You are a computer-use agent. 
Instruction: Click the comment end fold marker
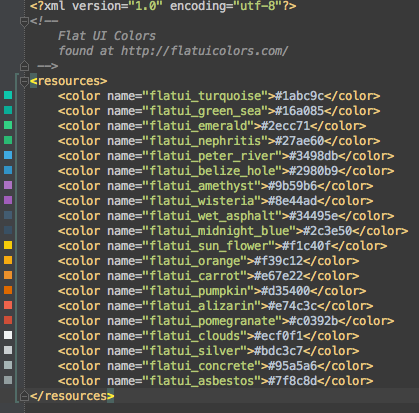coord(24,66)
